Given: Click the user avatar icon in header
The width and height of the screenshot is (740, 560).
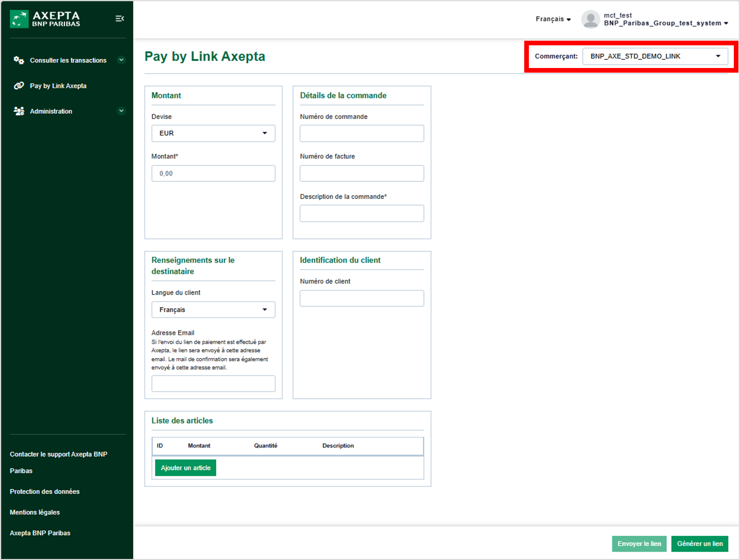Looking at the screenshot, I should pos(590,20).
